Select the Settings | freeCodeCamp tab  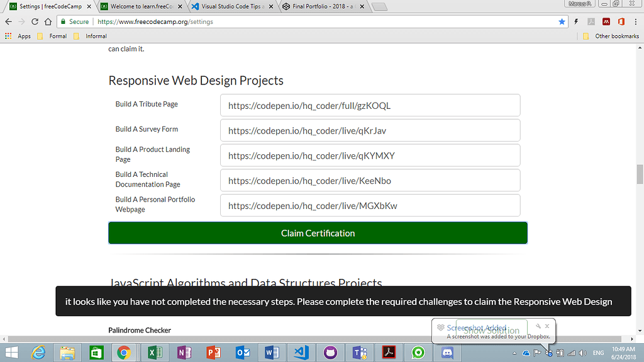50,6
